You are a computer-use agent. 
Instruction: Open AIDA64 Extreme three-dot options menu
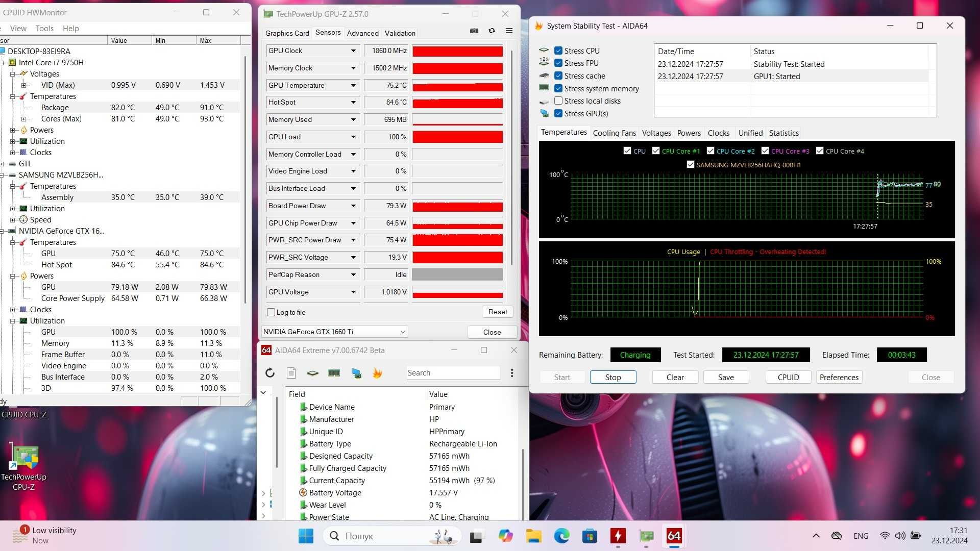(x=512, y=373)
